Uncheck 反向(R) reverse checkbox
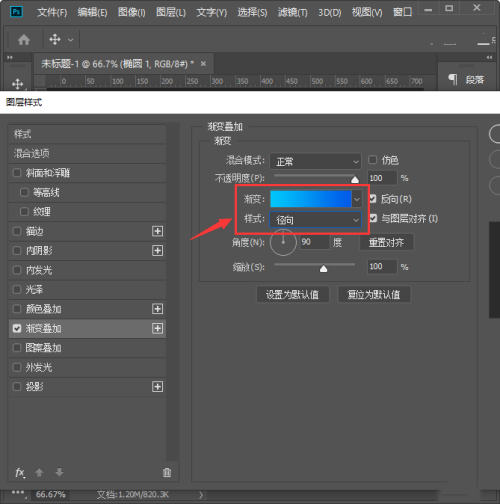The width and height of the screenshot is (500, 504). click(373, 199)
